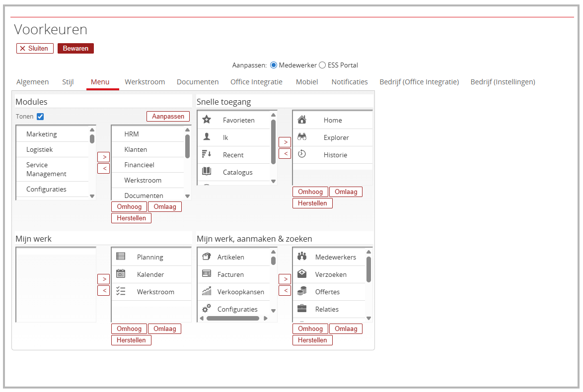Select the Medewerker radio button
Image resolution: width=583 pixels, height=392 pixels.
click(274, 65)
